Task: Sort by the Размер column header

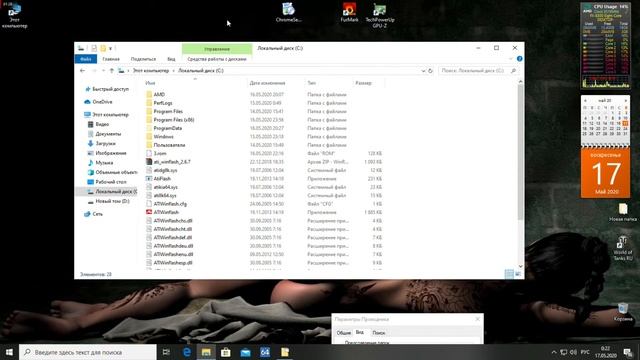Action: [363, 83]
